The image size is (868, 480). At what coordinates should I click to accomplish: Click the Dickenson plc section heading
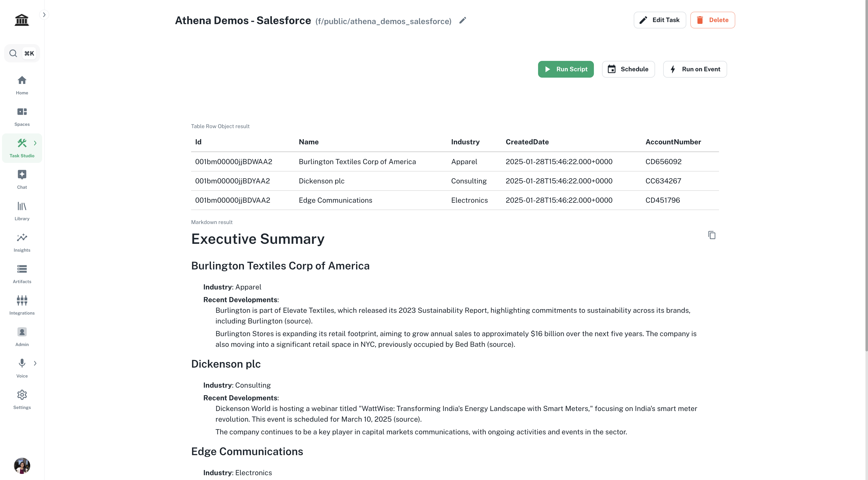(226, 364)
